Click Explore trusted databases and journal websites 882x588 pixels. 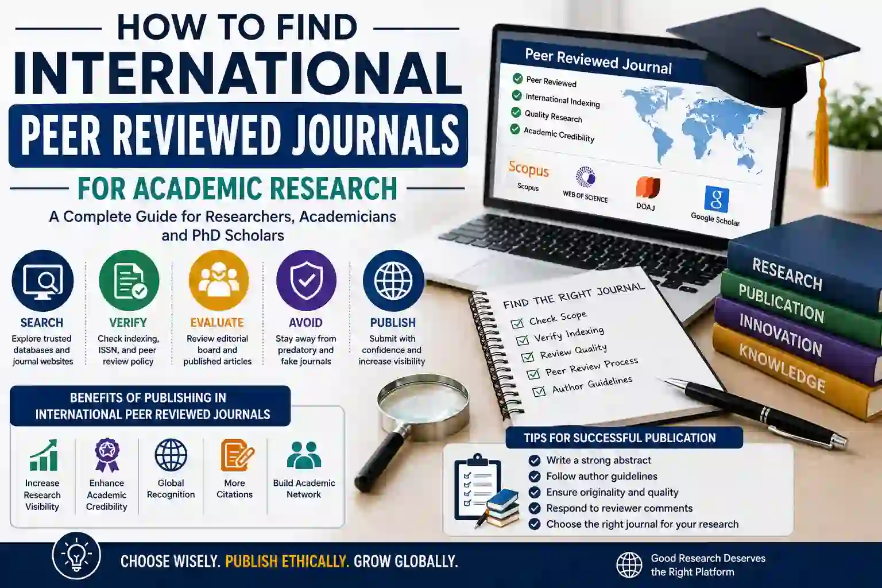(x=42, y=350)
